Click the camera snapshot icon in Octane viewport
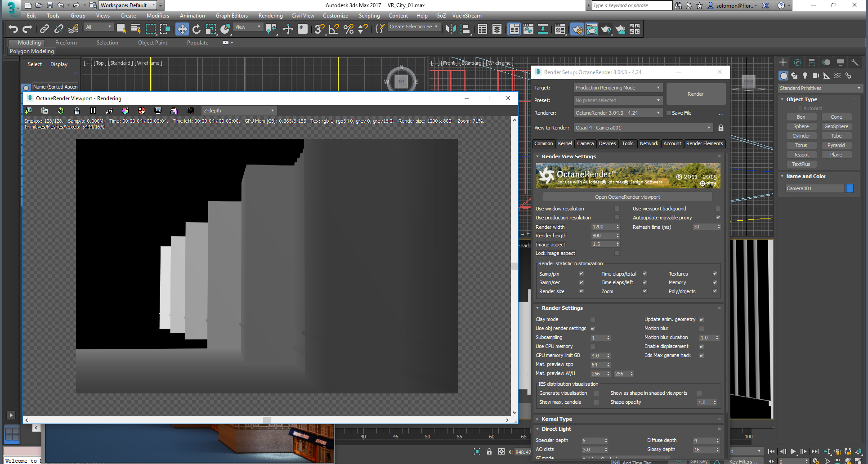 [x=190, y=111]
